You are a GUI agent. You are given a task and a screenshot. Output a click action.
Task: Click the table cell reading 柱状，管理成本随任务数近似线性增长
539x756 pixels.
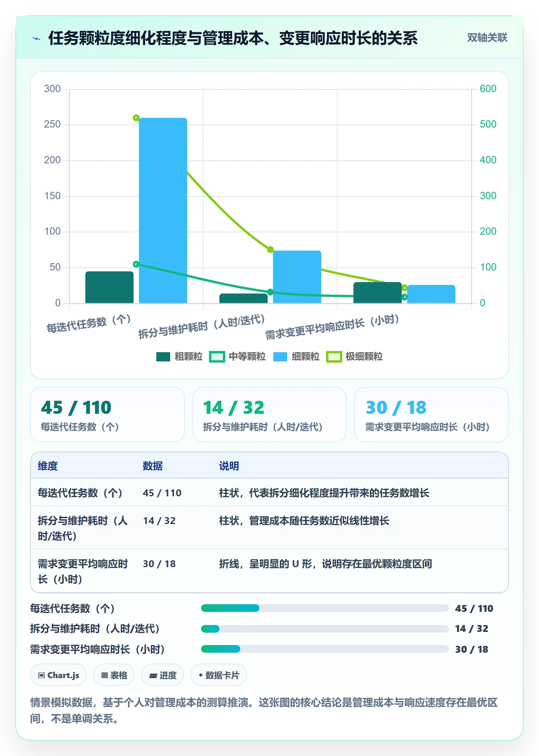[x=304, y=521]
